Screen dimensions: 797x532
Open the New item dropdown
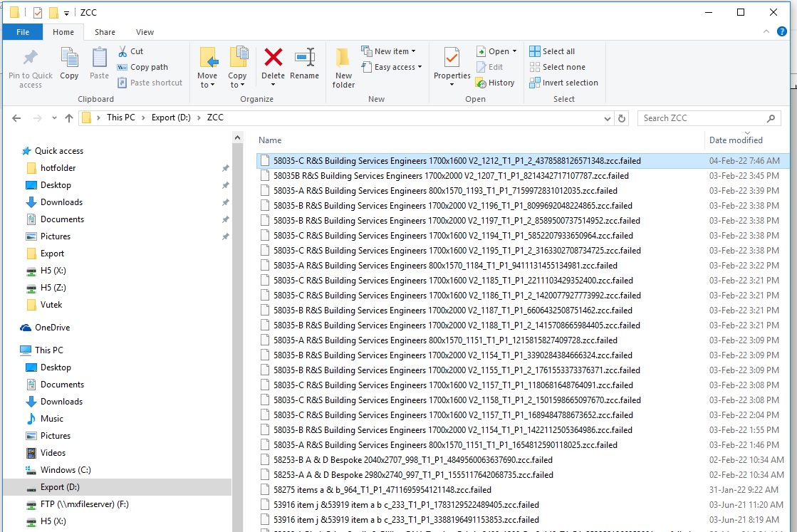click(388, 51)
